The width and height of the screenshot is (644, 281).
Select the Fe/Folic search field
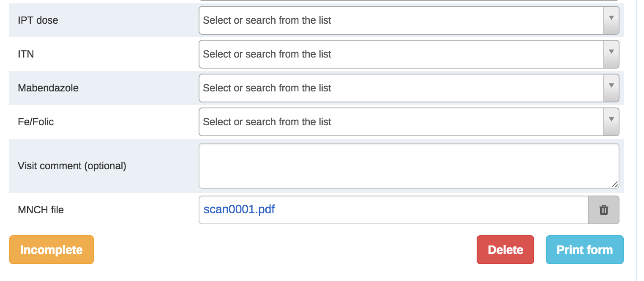pyautogui.click(x=401, y=122)
